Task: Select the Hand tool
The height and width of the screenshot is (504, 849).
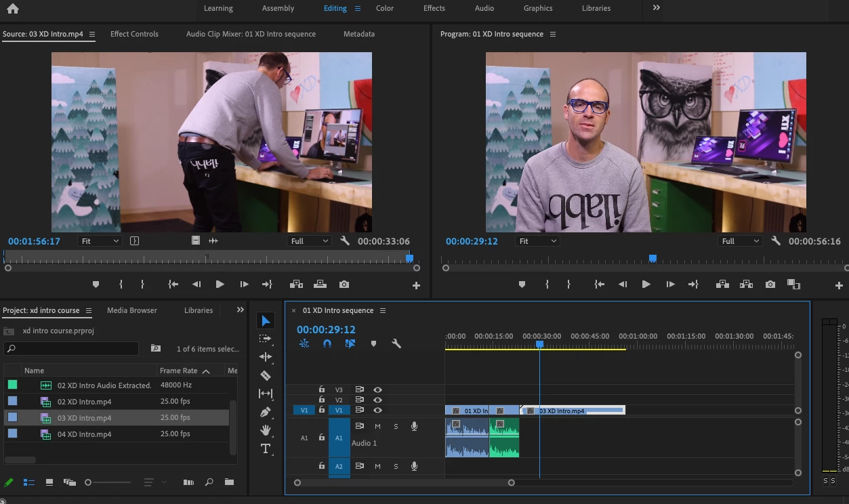Action: tap(266, 430)
